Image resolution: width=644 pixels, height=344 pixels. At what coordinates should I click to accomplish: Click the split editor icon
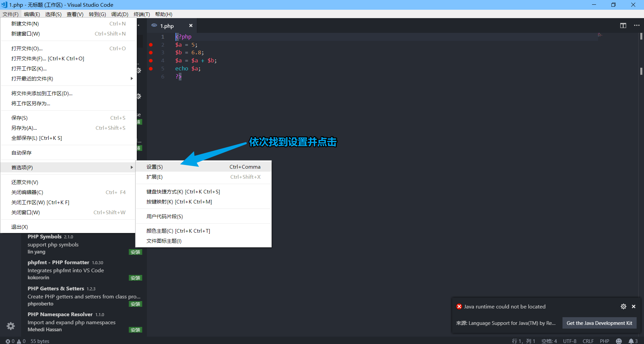coord(623,25)
